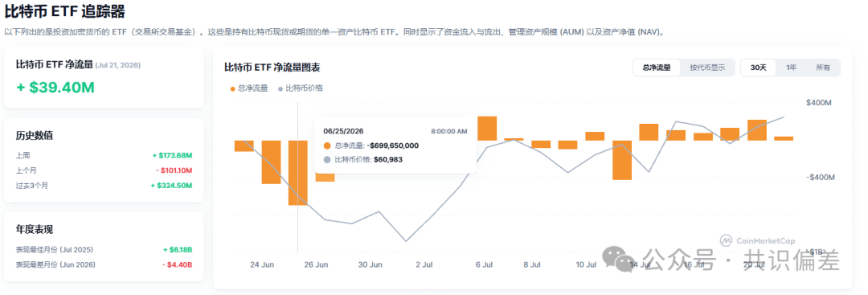Click the best month + $6.18B value

(178, 250)
